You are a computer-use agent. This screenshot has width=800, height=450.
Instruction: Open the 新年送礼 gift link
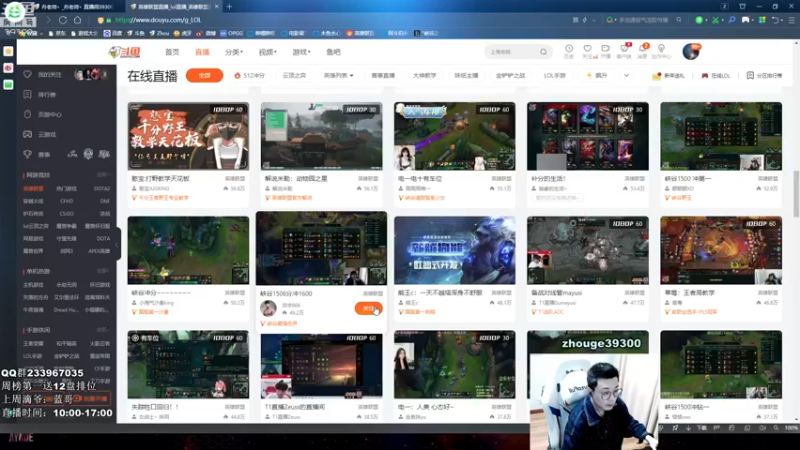(x=668, y=76)
